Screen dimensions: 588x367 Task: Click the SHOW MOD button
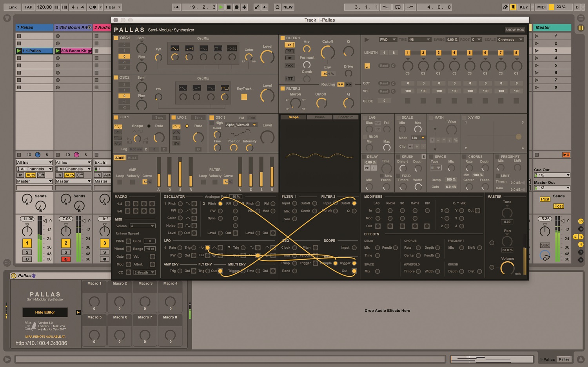click(514, 30)
